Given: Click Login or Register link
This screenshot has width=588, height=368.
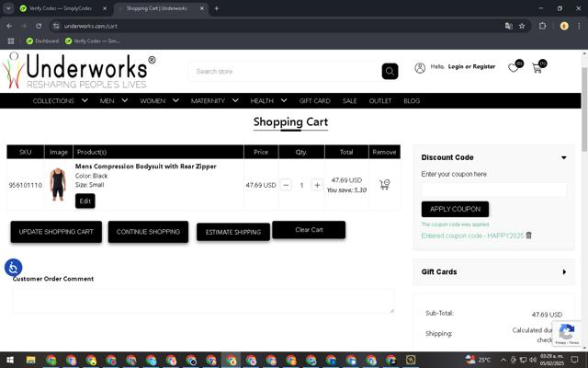Looking at the screenshot, I should (x=471, y=66).
